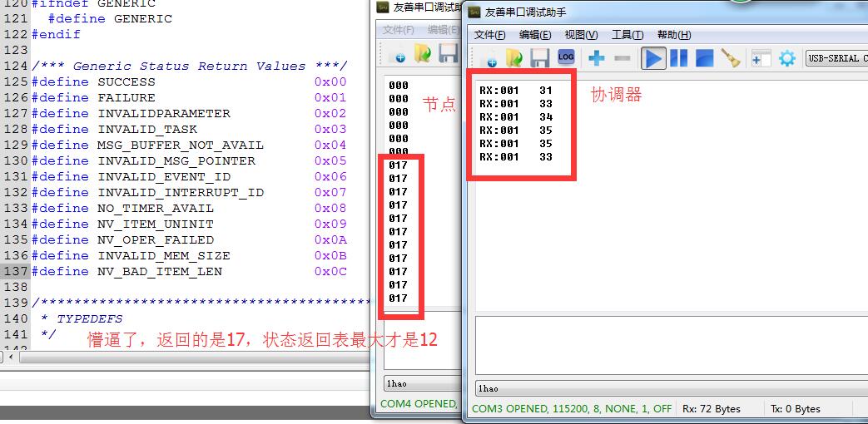Clear received data with the broom icon
Viewport: 868px width, 424px height.
[731, 57]
